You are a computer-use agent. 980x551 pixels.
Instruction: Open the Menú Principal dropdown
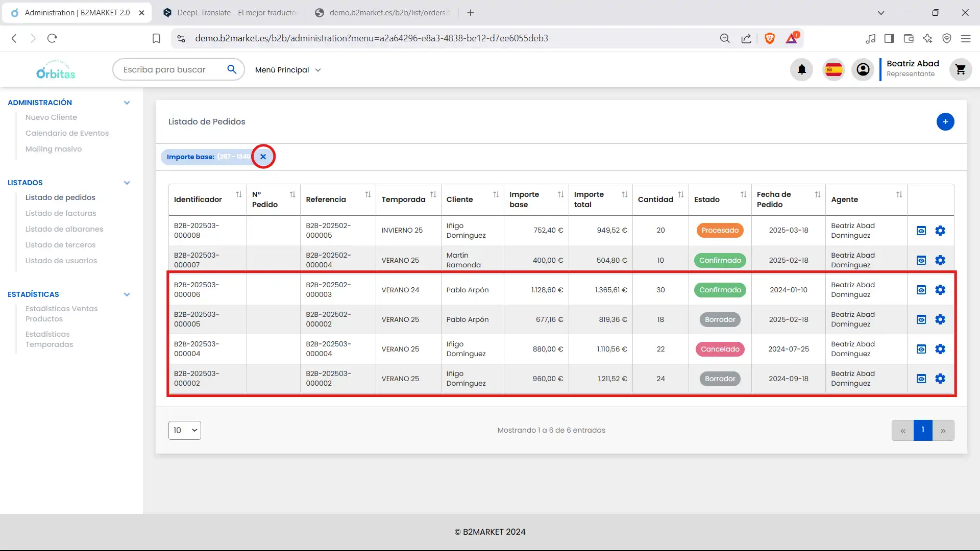(288, 70)
